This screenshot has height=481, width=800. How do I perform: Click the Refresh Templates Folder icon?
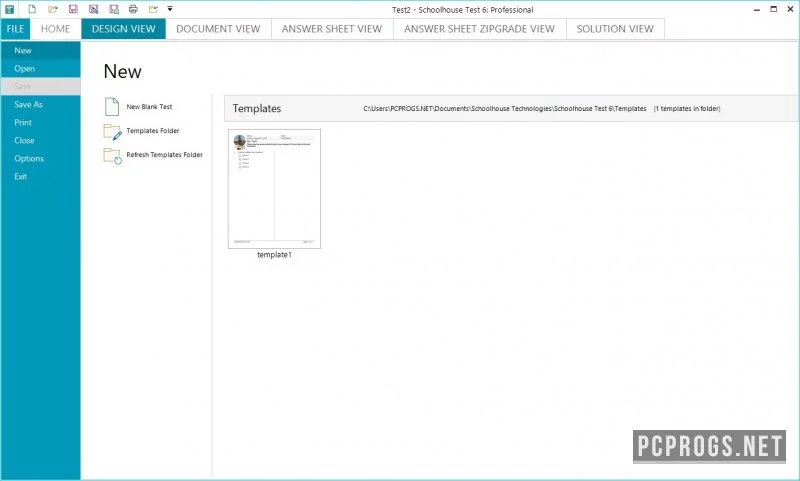pyautogui.click(x=112, y=156)
